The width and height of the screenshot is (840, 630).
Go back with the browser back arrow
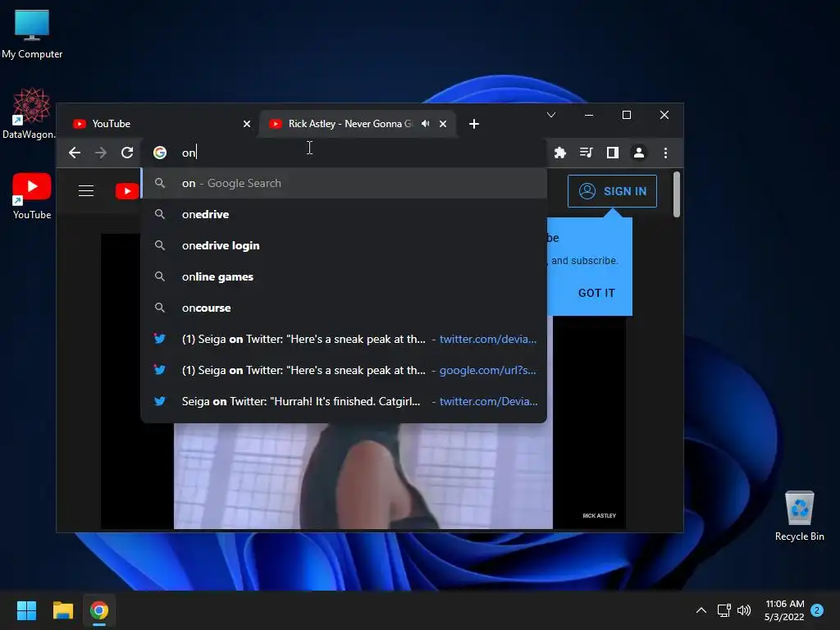point(75,153)
